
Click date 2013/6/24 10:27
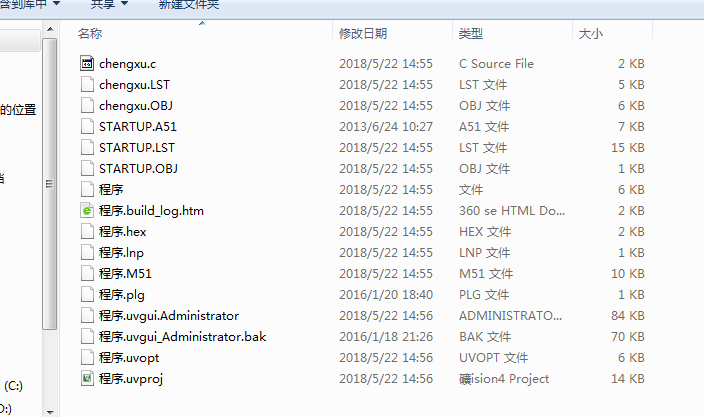click(386, 127)
